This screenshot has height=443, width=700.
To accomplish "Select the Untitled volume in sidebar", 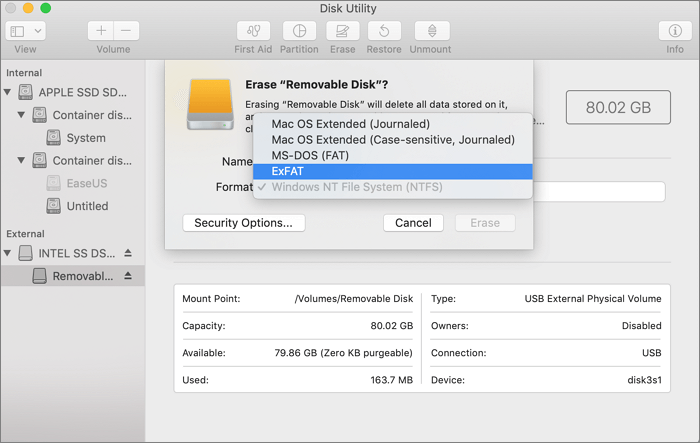I will tap(87, 206).
